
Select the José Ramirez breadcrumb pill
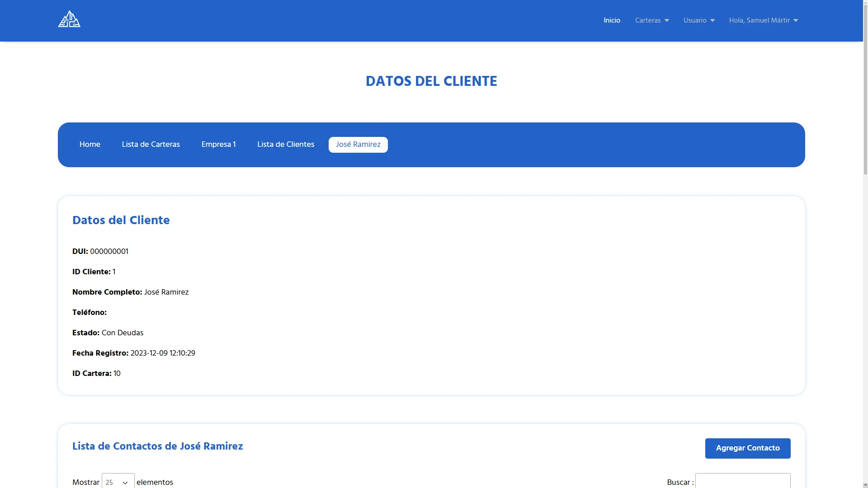coord(358,145)
